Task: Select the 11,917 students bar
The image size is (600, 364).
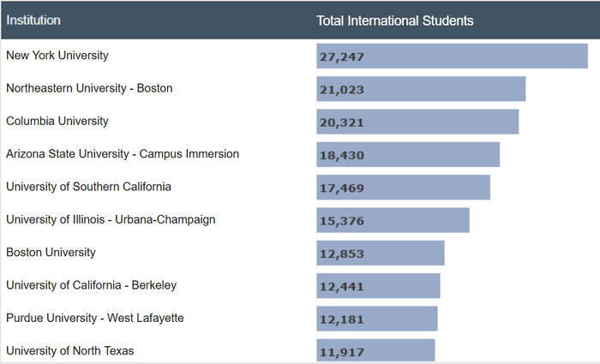Action: click(x=375, y=351)
